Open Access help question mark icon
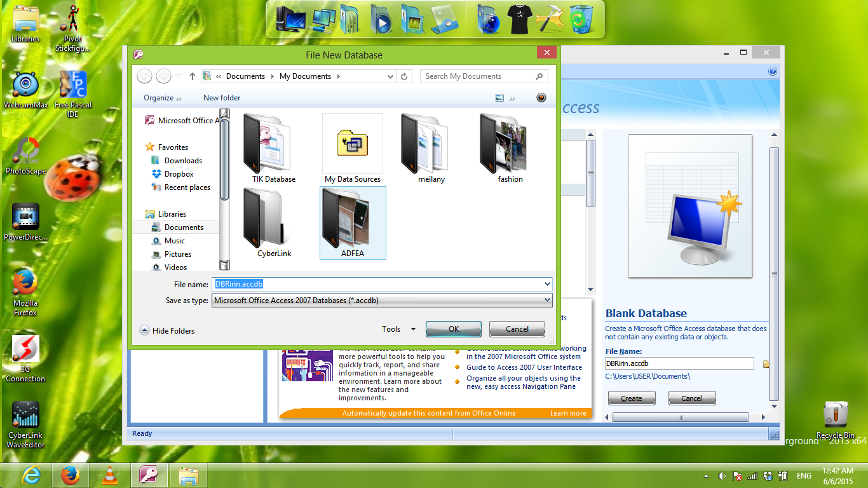 [773, 72]
